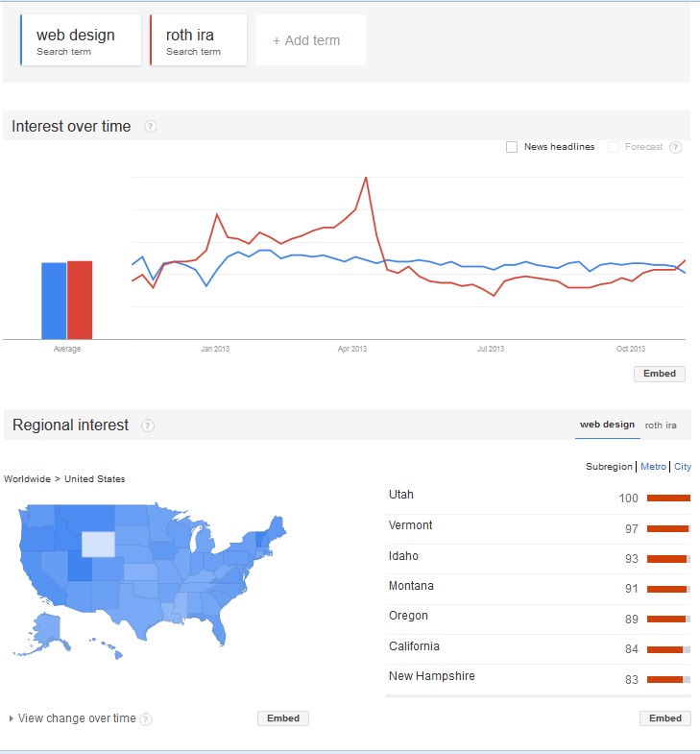Image resolution: width=700 pixels, height=754 pixels.
Task: Click the blue web design average bar
Action: coord(54,301)
